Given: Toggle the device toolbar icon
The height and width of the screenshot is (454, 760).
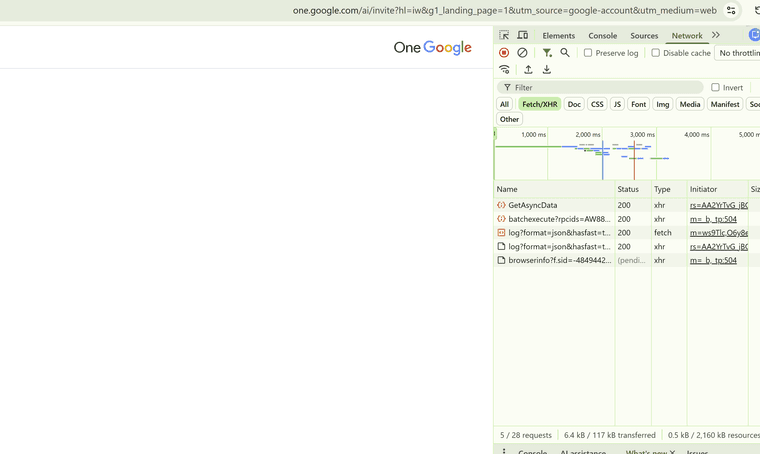Looking at the screenshot, I should 522,35.
